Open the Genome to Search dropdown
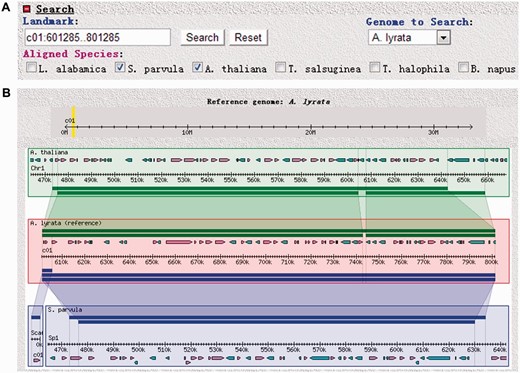Viewport: 520px width, 373px height. pos(409,37)
